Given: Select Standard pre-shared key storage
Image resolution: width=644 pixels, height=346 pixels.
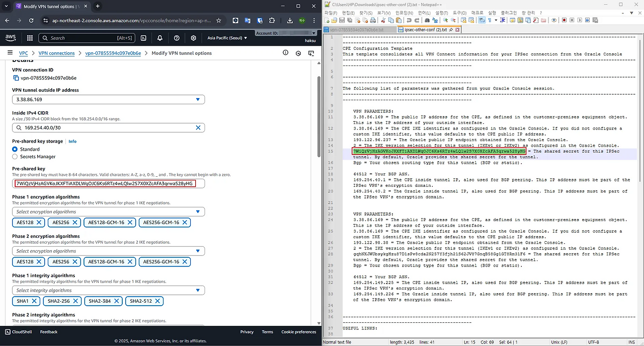Looking at the screenshot, I should (x=15, y=149).
